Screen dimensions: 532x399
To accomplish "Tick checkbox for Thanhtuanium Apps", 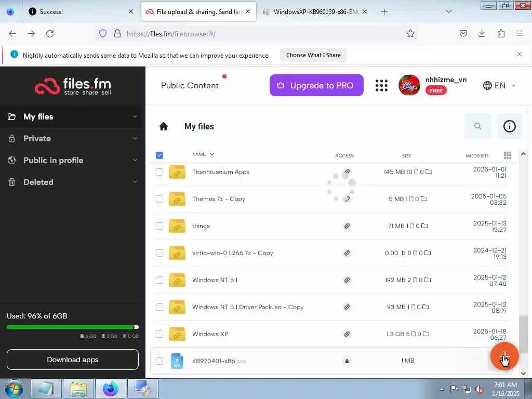I will [x=159, y=172].
